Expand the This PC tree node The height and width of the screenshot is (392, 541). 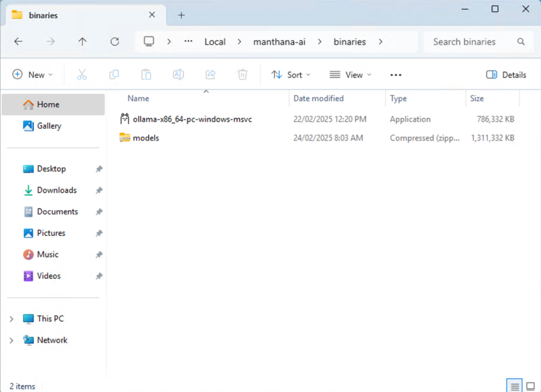pyautogui.click(x=11, y=319)
